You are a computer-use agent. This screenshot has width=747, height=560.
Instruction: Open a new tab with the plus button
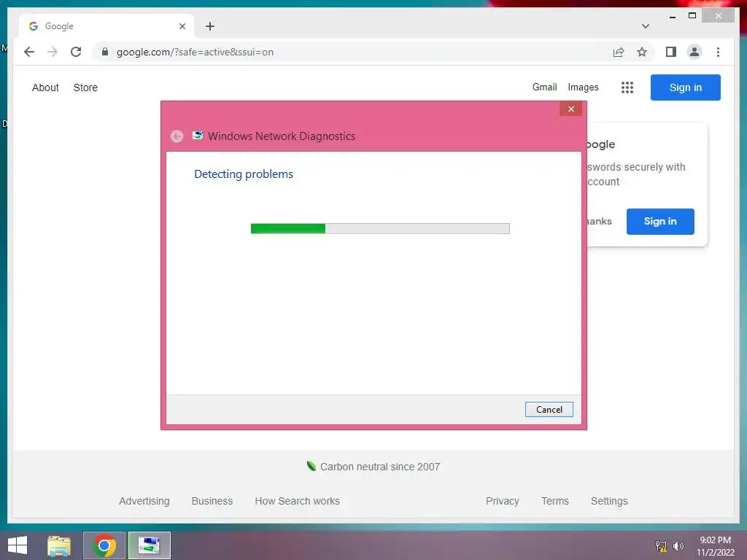(x=209, y=26)
